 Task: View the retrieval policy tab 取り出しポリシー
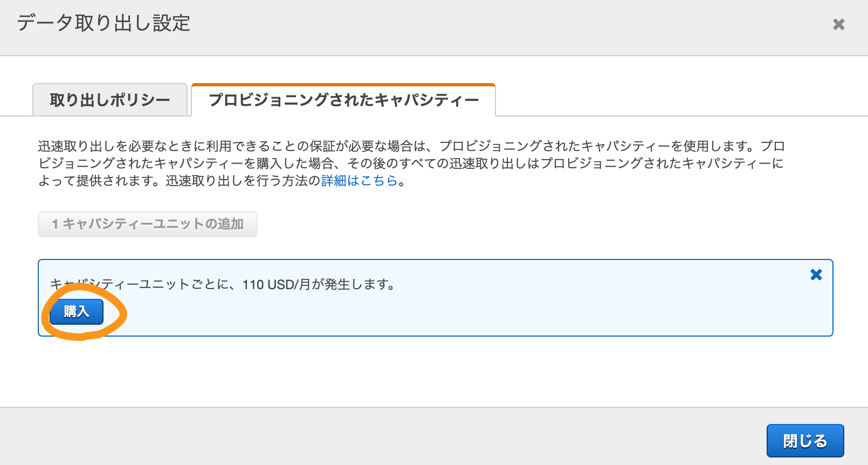tap(110, 100)
